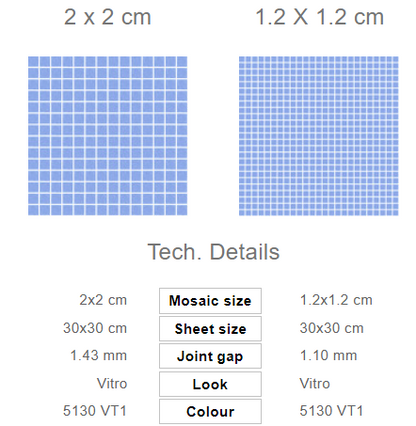Select the Mosaic size label box
This screenshot has height=426, width=416.
[210, 301]
